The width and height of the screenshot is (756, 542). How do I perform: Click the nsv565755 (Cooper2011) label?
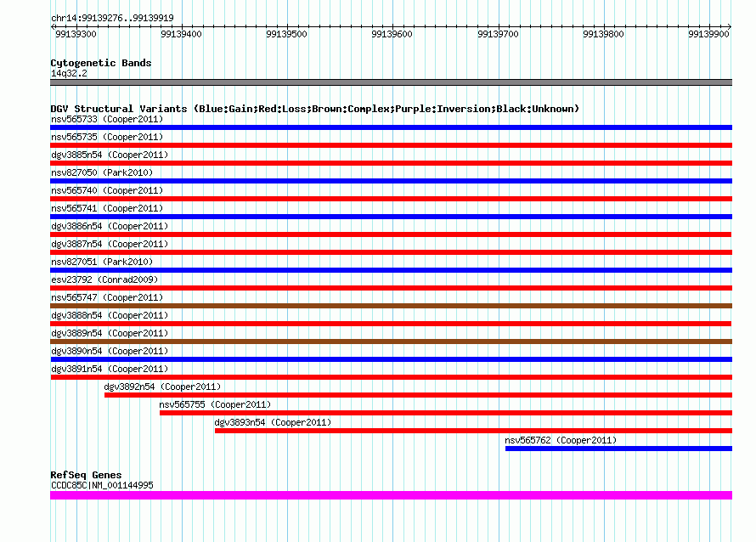[215, 404]
